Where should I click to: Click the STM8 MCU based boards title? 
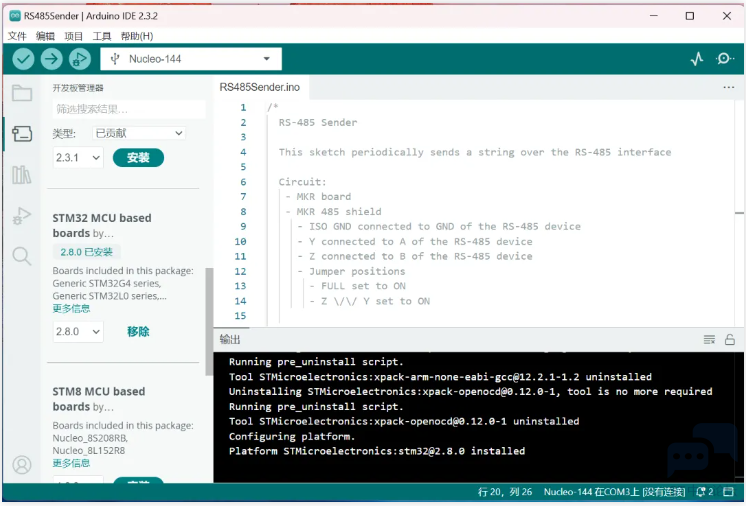click(99, 399)
